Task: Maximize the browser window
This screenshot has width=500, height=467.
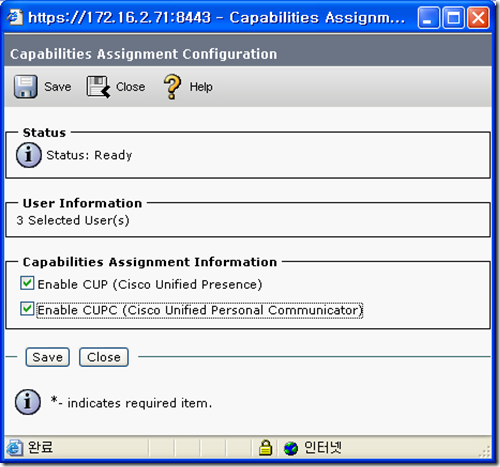Action: [453, 17]
